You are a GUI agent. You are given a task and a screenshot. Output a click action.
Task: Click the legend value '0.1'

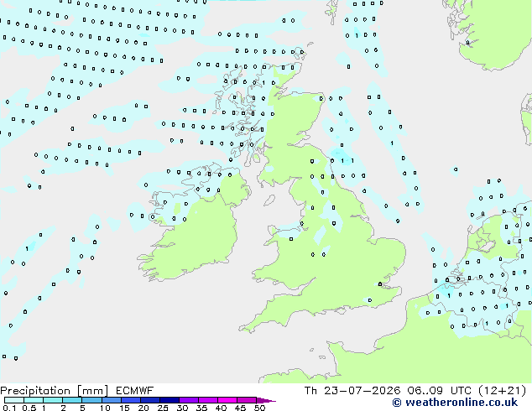click(x=9, y=408)
